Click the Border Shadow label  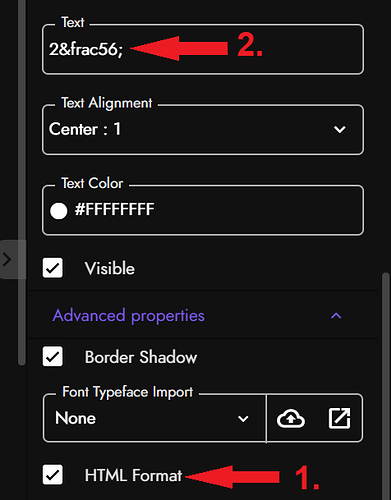(x=141, y=357)
